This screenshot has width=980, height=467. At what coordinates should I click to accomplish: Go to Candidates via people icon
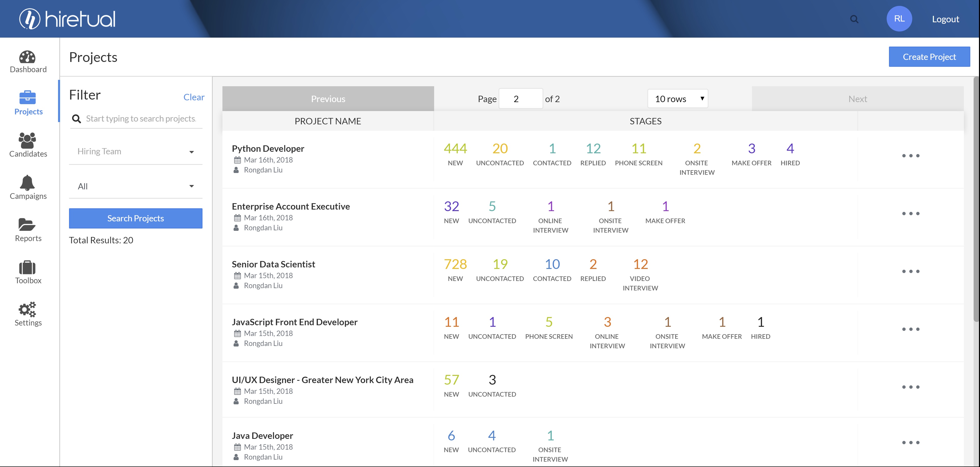click(27, 140)
